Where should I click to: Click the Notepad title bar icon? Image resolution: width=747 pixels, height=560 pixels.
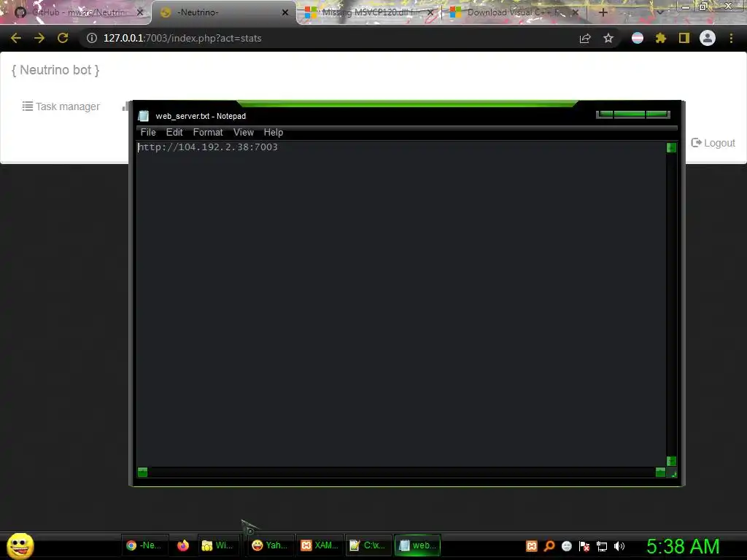(x=144, y=116)
